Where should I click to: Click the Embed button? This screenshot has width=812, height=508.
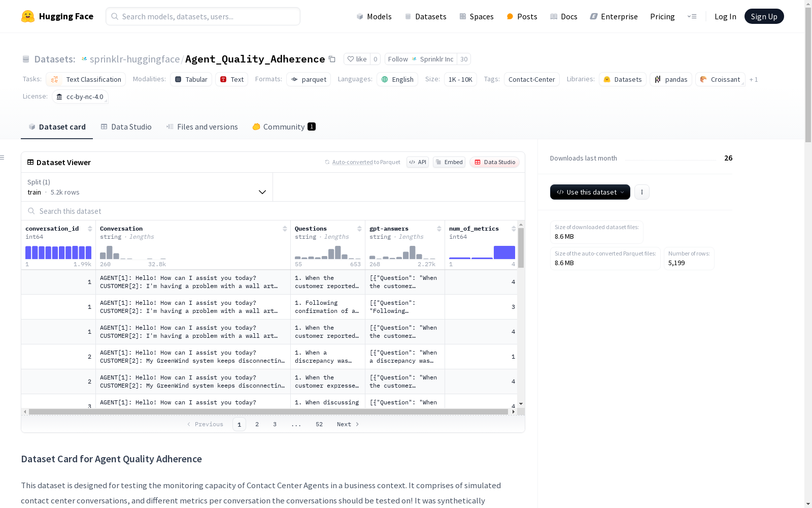click(449, 162)
